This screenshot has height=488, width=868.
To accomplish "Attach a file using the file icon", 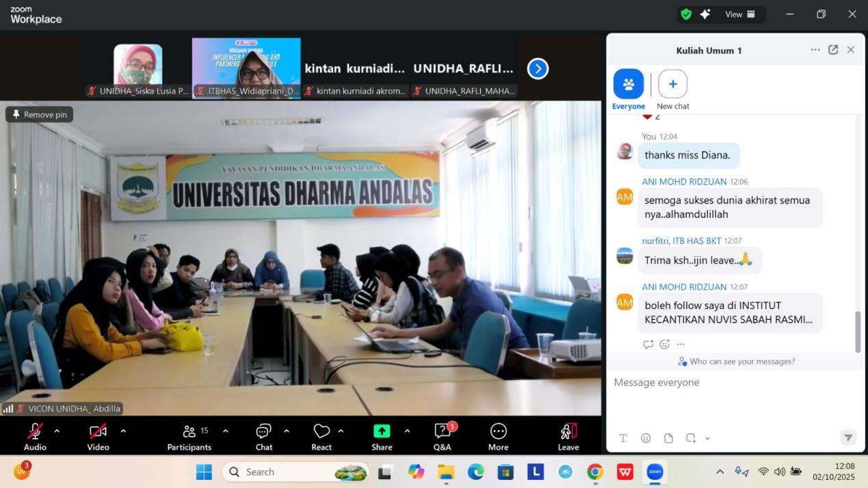I will pos(668,438).
